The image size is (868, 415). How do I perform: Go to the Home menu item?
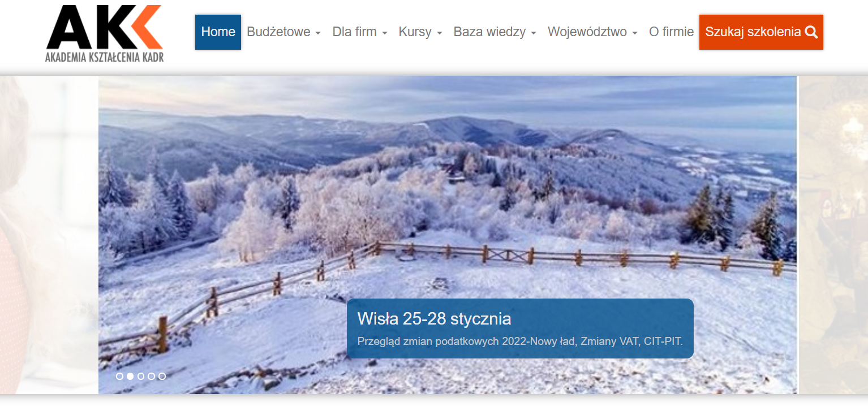218,32
